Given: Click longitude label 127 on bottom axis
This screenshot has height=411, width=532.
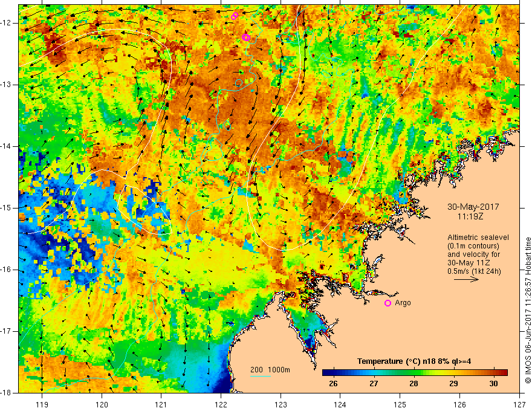Looking at the screenshot, I should click(519, 404).
